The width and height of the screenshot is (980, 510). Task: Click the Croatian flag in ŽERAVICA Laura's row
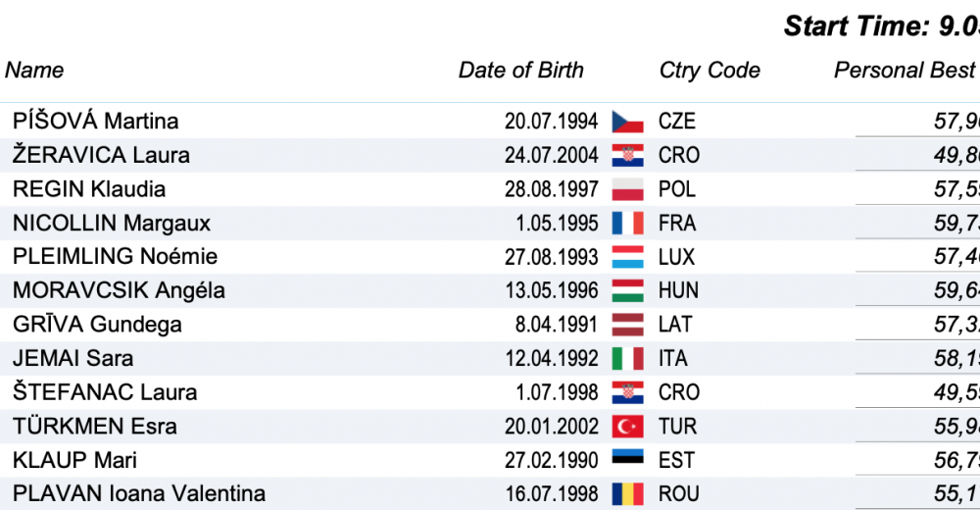[x=627, y=156]
